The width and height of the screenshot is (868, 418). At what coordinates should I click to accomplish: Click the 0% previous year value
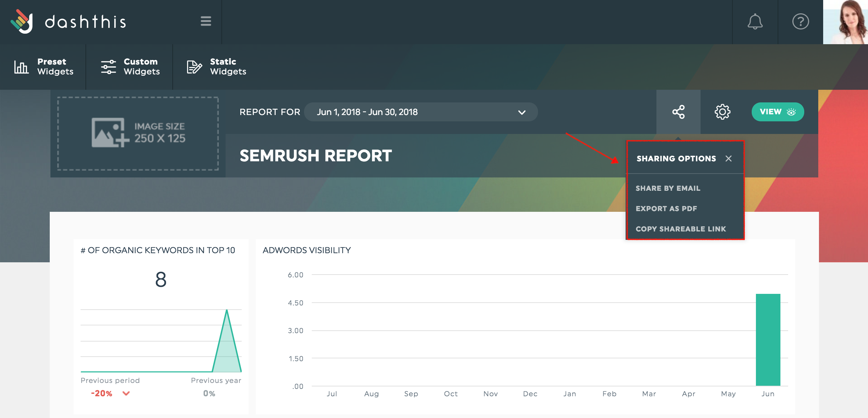coord(209,393)
